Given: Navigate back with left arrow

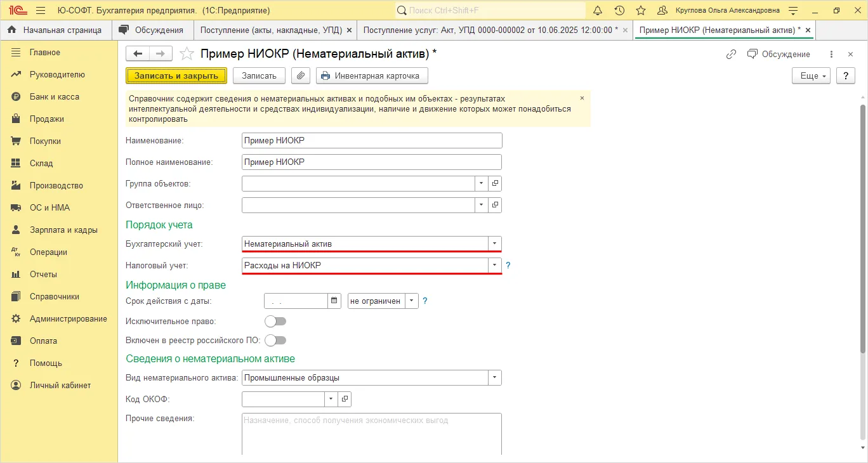Looking at the screenshot, I should click(x=138, y=54).
